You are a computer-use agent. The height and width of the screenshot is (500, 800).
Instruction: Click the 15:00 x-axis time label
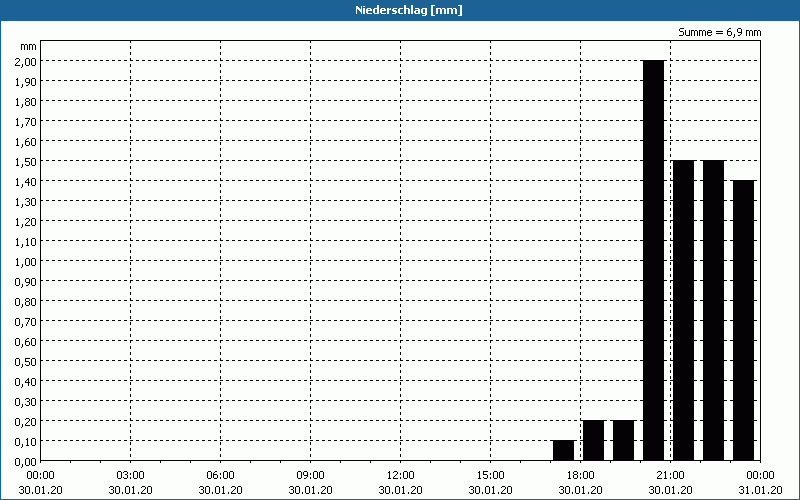coord(491,476)
